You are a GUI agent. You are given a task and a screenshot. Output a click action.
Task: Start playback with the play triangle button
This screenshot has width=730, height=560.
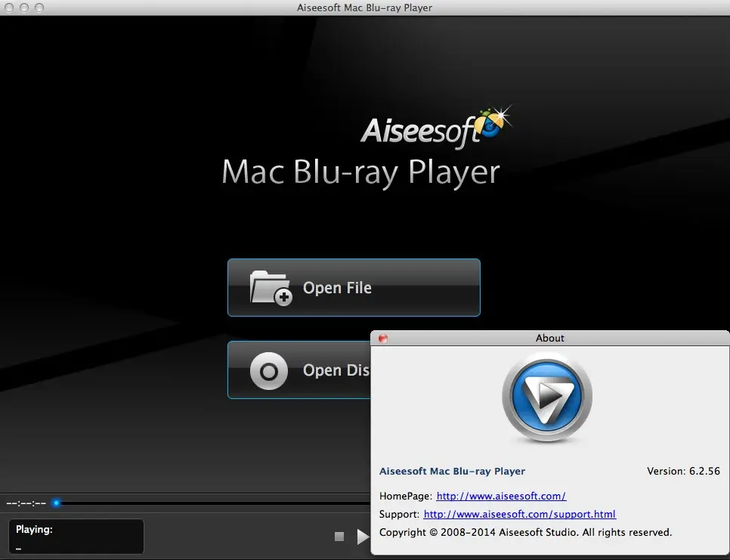tap(363, 537)
